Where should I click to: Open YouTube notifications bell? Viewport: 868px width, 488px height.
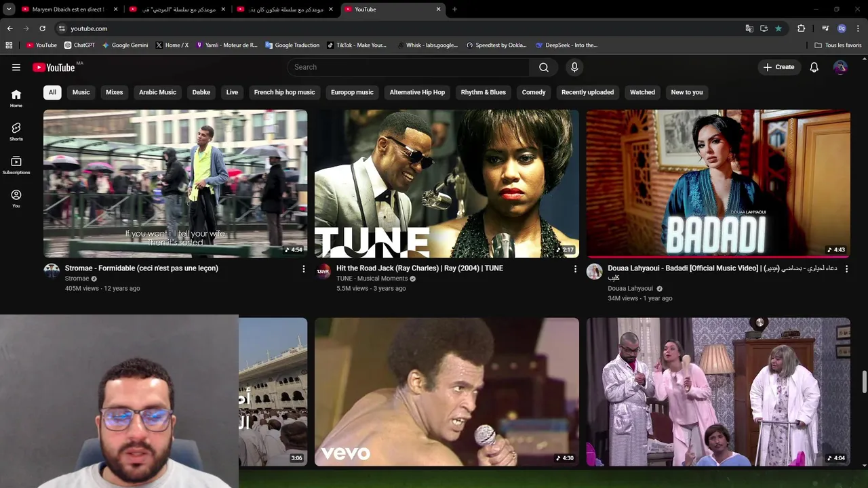[814, 67]
